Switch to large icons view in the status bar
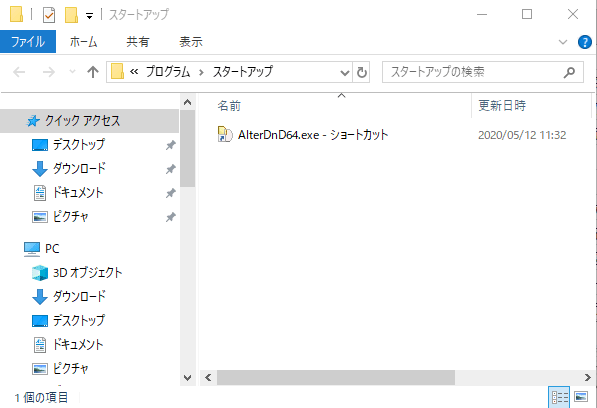This screenshot has width=597, height=408. tap(581, 397)
